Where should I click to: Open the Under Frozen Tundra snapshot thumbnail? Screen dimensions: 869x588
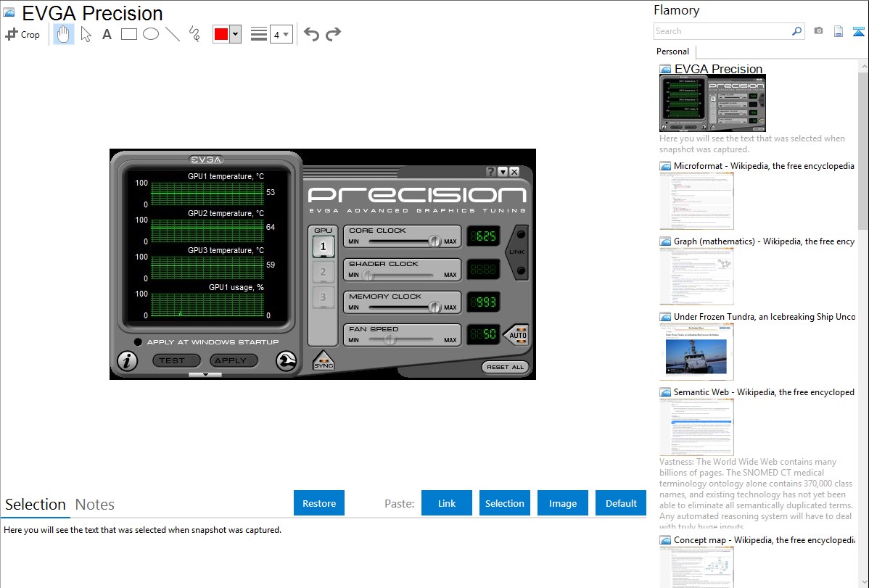[x=696, y=352]
